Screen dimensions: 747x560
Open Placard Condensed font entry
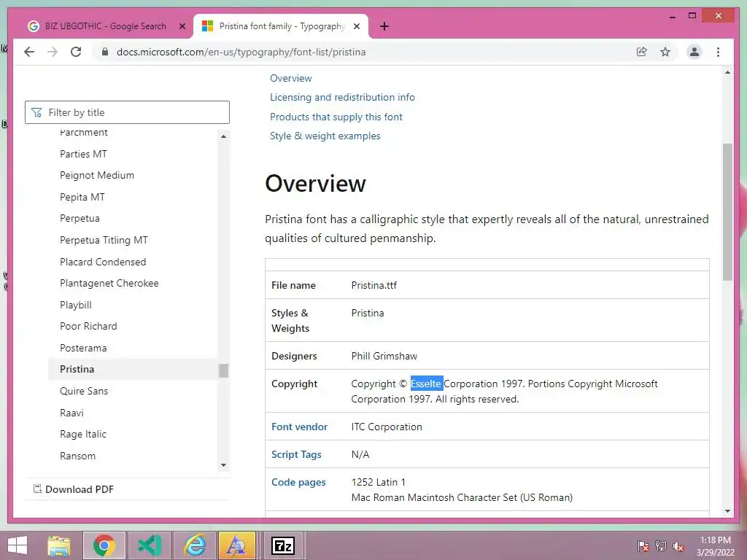pos(103,262)
